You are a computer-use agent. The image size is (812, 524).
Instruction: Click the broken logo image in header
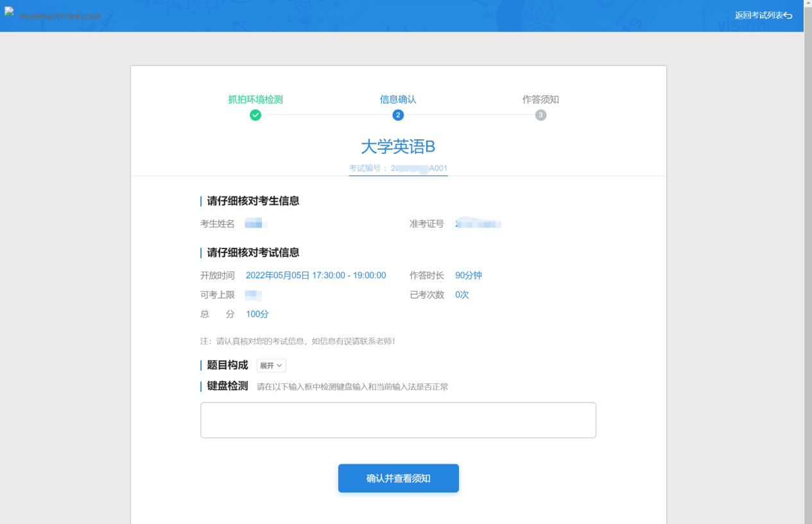tap(10, 12)
